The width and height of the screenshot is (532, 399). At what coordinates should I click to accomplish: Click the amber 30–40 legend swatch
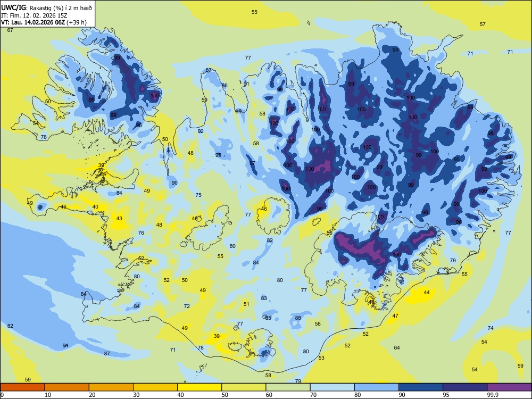point(155,387)
